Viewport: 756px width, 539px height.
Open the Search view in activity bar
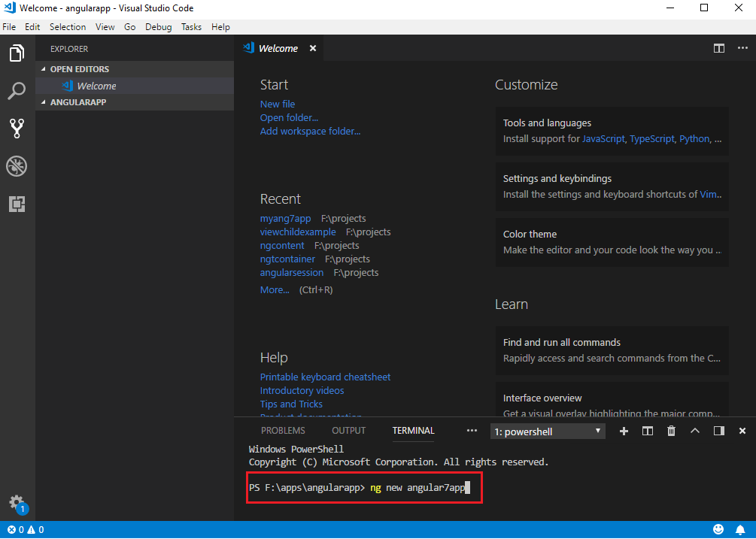[17, 90]
